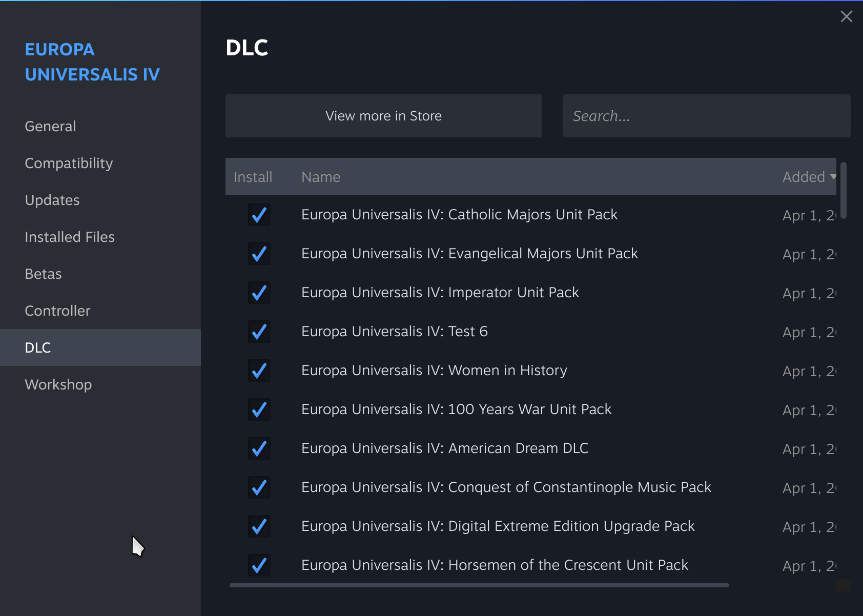Viewport: 863px width, 616px height.
Task: Disable American Dream DLC checkbox
Action: (259, 448)
